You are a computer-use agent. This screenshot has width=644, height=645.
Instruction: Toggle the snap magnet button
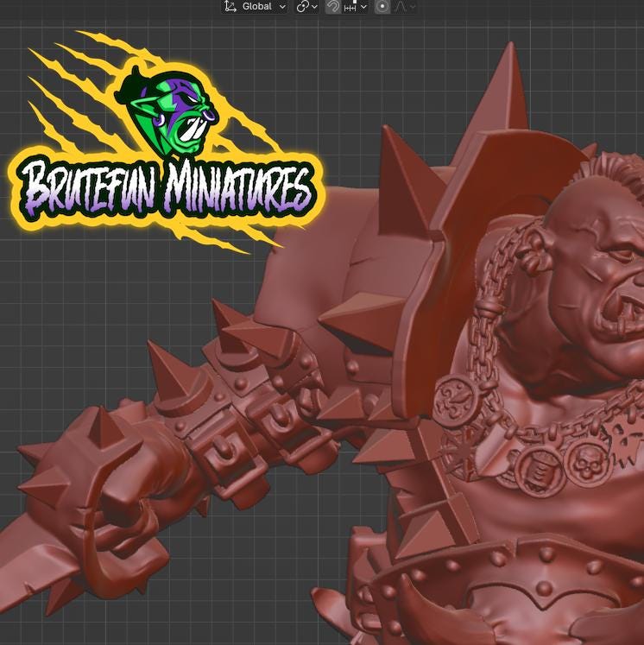pyautogui.click(x=333, y=7)
